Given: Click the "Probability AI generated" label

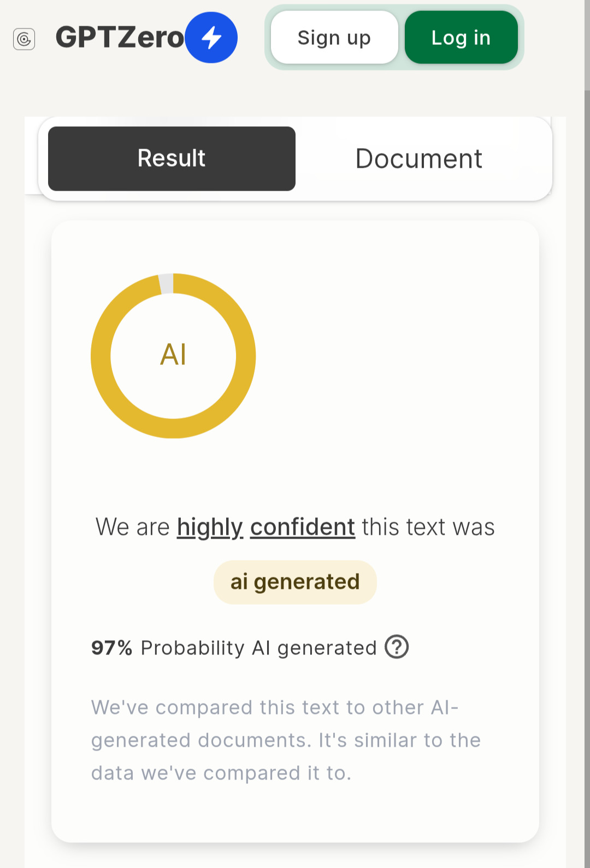Looking at the screenshot, I should 258,648.
